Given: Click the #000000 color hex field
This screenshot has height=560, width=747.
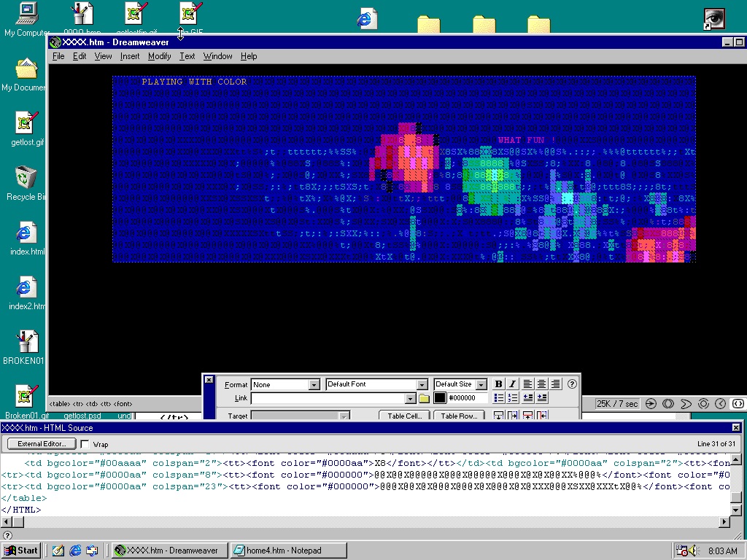Looking at the screenshot, I should point(468,398).
